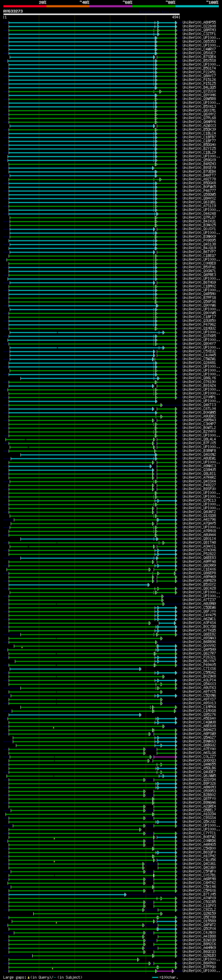The width and height of the screenshot is (222, 980).
Task: Select hit label UniRef100_B0KWN5
Action: pos(199,412)
